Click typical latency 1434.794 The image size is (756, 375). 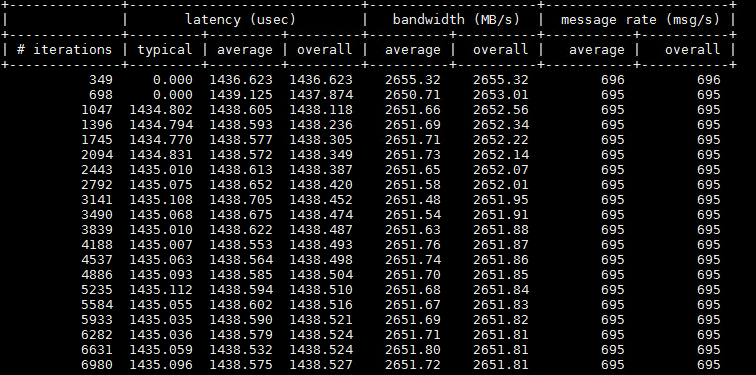161,124
